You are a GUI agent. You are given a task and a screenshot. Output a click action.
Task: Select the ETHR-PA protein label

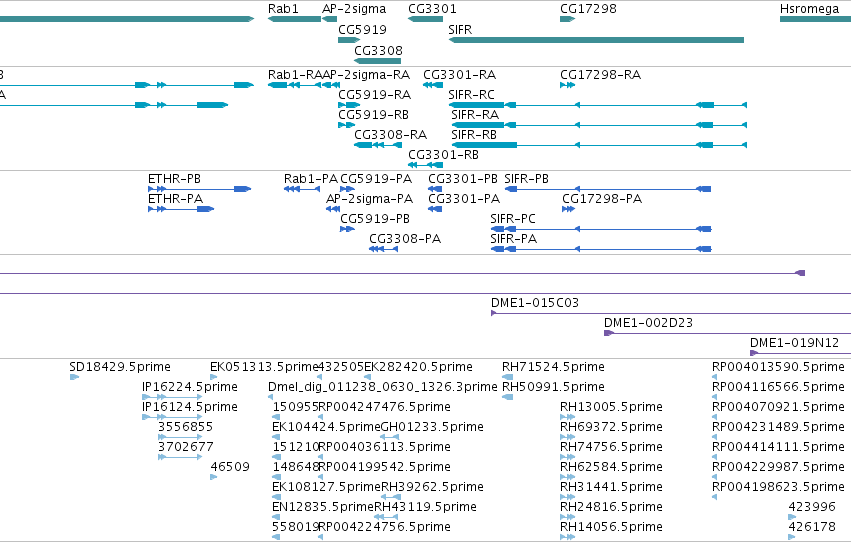175,199
